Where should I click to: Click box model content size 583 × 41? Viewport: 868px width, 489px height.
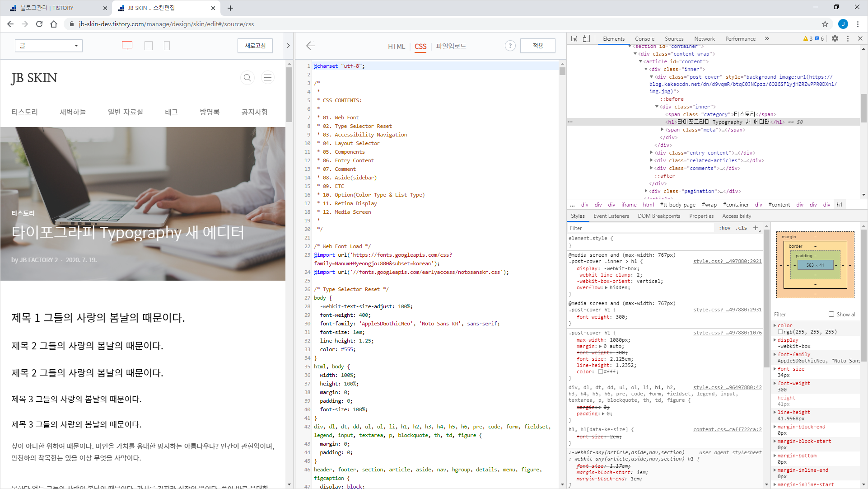point(815,265)
